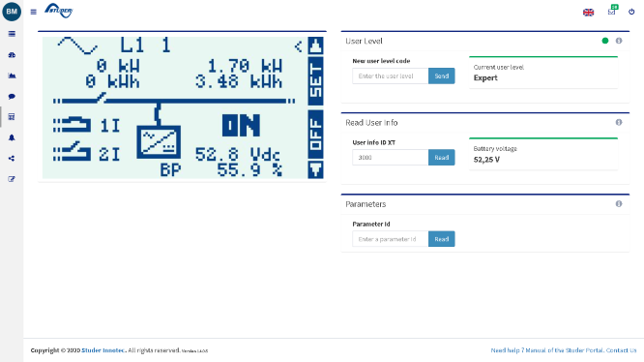The height and width of the screenshot is (362, 644).
Task: Open the list icon in sidebar
Action: point(12,34)
